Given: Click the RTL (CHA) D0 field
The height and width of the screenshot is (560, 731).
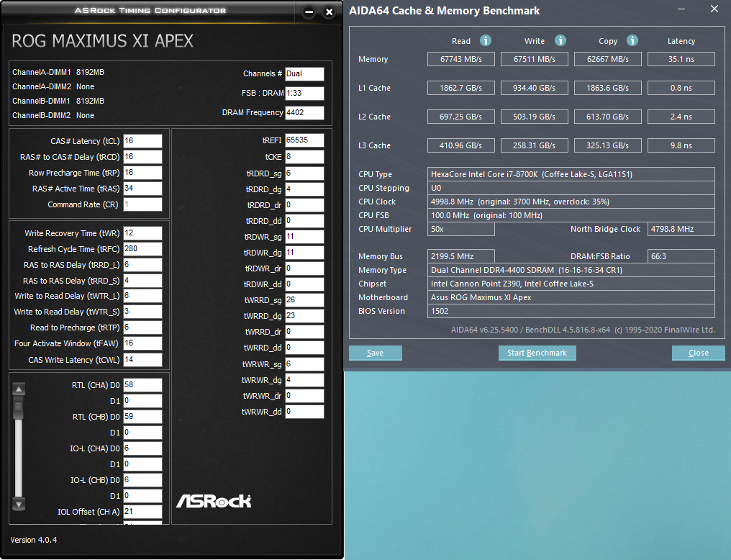Looking at the screenshot, I should tap(142, 385).
